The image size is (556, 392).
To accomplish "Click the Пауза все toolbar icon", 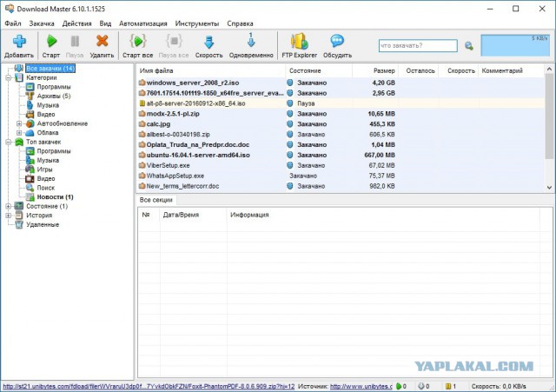I will [x=174, y=41].
